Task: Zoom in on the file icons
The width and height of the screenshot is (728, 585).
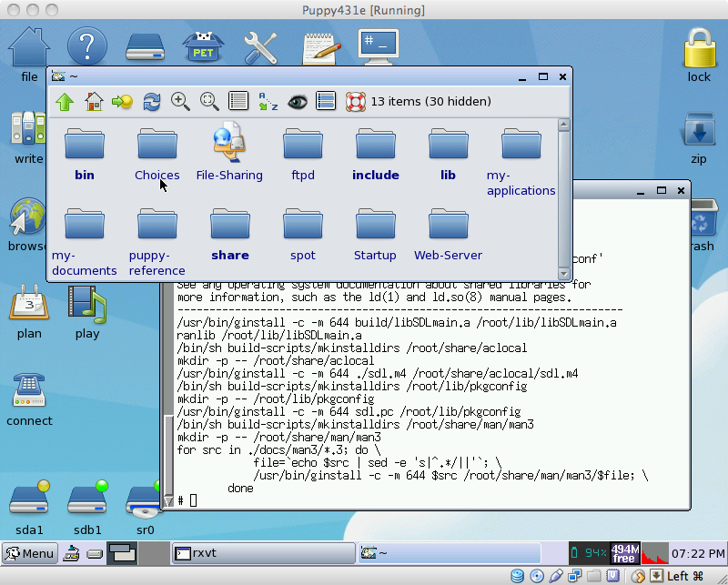Action: pyautogui.click(x=180, y=101)
